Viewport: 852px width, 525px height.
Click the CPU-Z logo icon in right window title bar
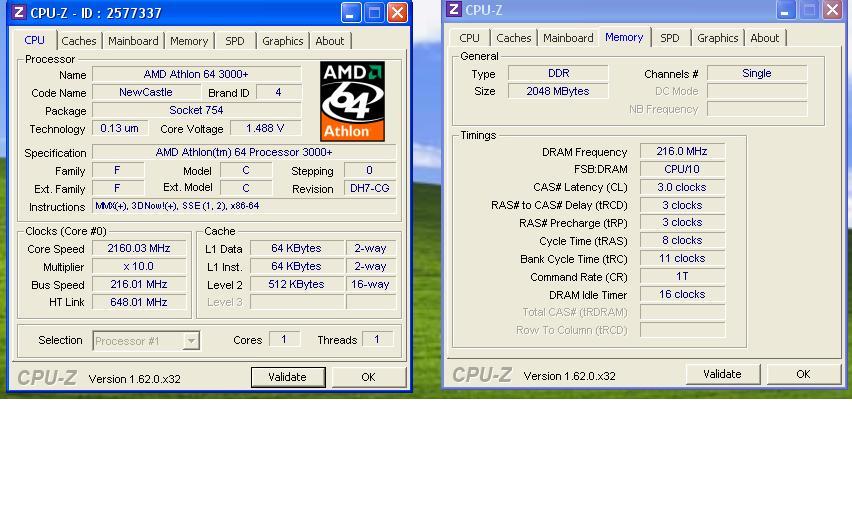454,9
